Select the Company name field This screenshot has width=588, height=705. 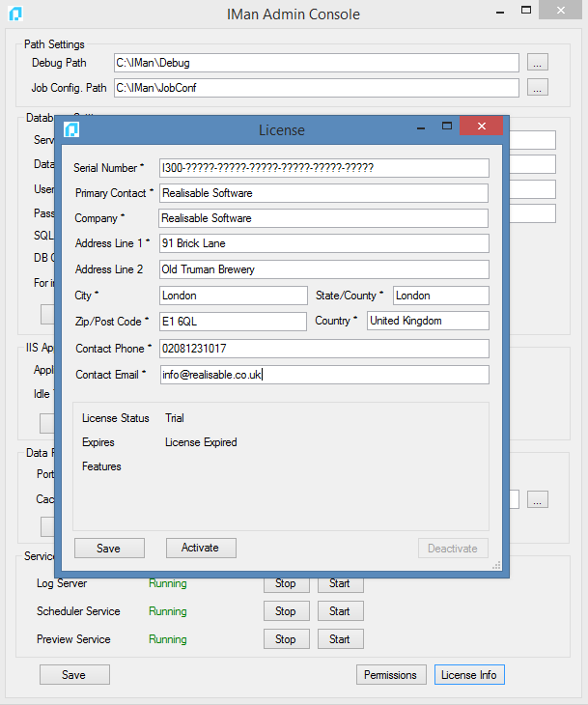click(x=323, y=218)
